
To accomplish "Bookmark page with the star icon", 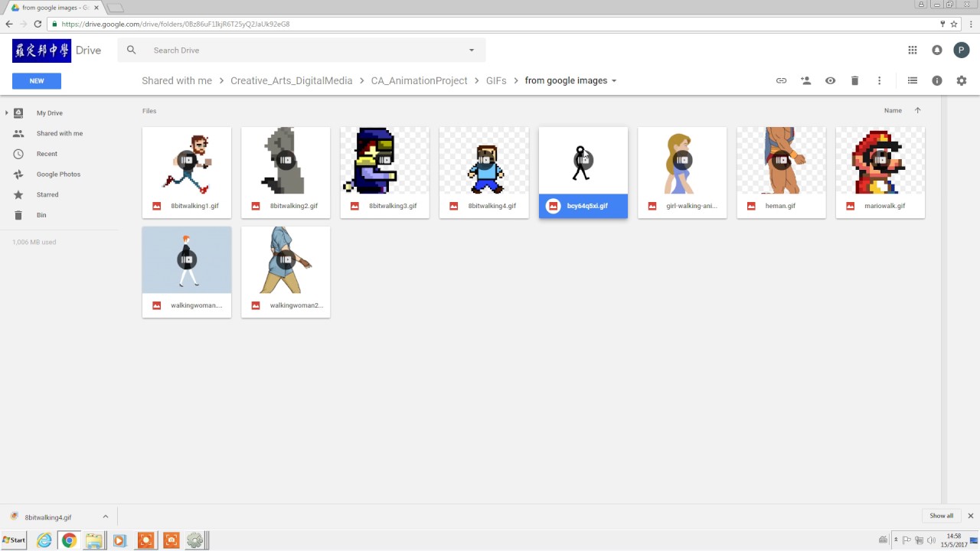I will (x=954, y=24).
